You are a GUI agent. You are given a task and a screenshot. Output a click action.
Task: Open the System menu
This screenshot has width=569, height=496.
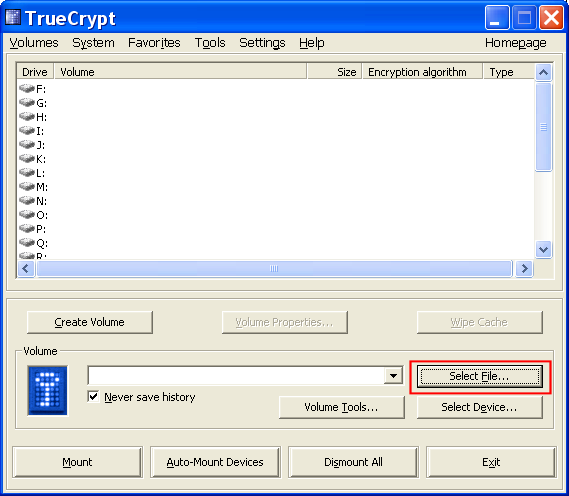(93, 43)
